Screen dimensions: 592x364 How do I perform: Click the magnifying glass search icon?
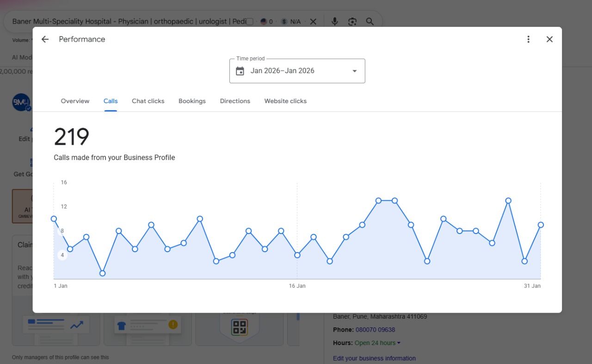point(370,21)
